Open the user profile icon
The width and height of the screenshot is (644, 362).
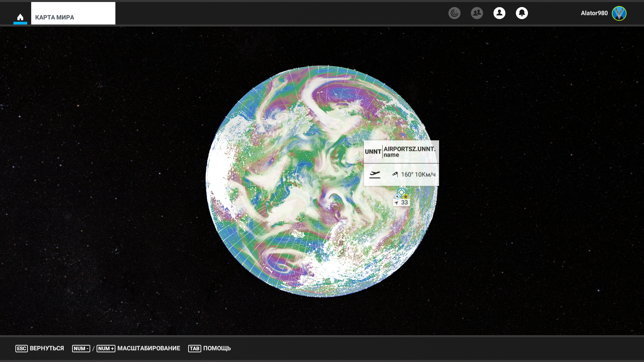point(499,13)
